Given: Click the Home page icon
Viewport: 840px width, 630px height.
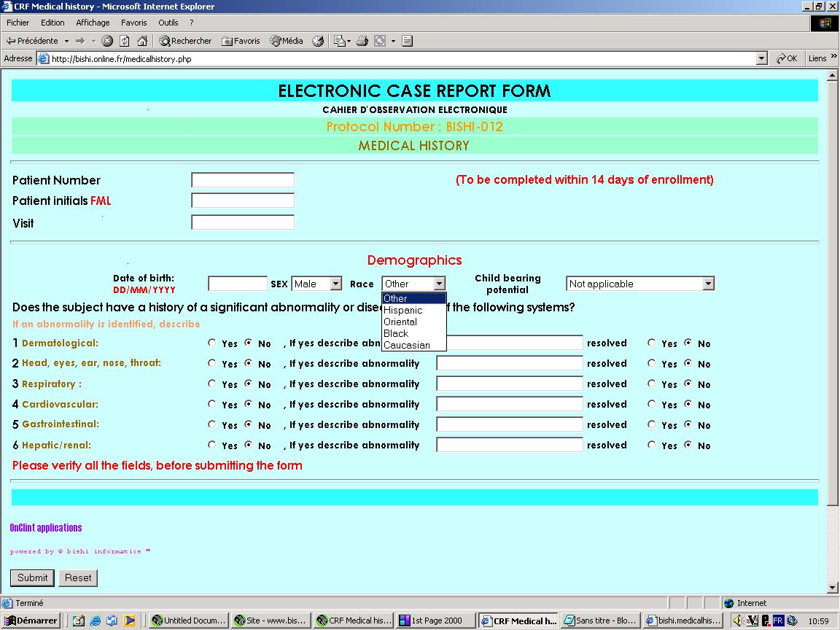Looking at the screenshot, I should coord(142,41).
